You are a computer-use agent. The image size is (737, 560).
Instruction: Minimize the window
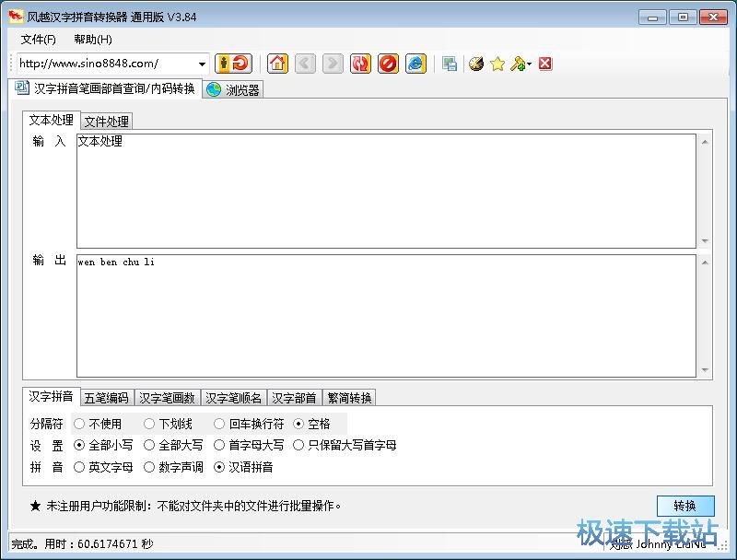click(652, 17)
